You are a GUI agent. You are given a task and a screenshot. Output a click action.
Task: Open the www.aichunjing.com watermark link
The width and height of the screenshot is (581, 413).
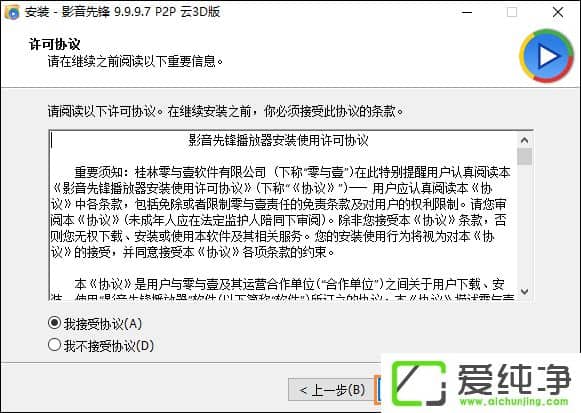[514, 401]
